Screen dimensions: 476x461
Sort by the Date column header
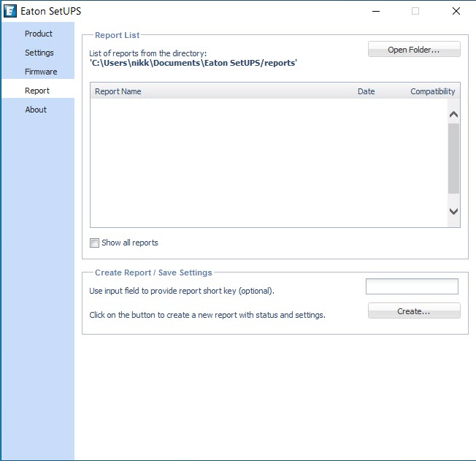(x=366, y=91)
